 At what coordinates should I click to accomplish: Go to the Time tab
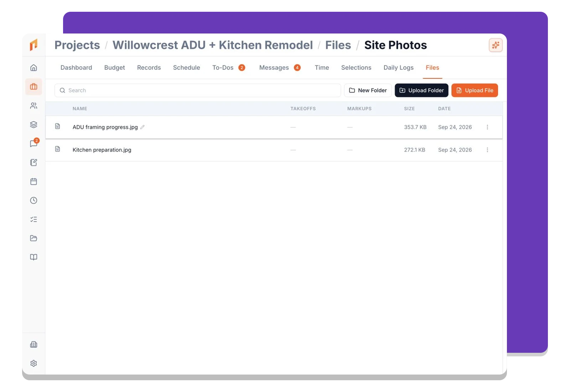point(322,68)
